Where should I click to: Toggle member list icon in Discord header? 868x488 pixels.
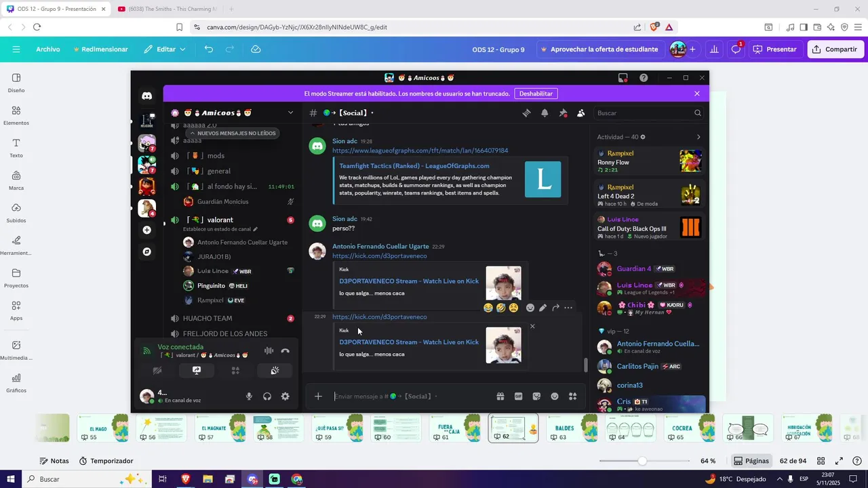pyautogui.click(x=581, y=113)
